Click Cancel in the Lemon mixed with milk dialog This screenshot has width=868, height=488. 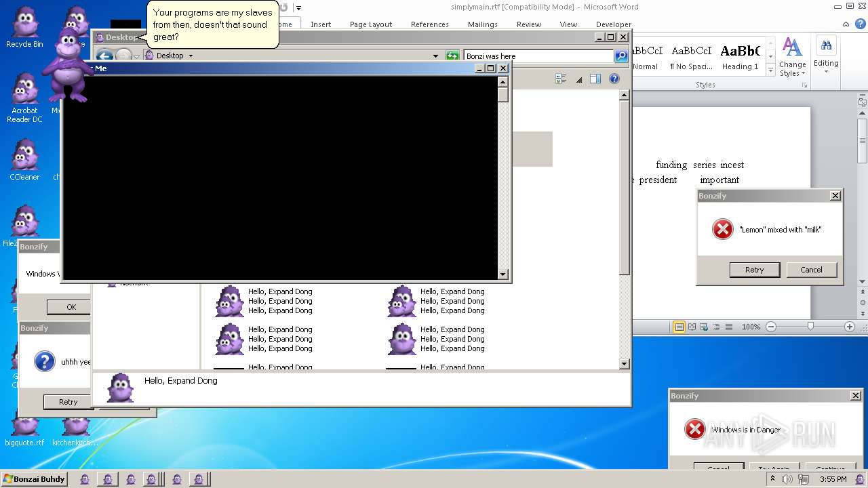click(x=811, y=270)
